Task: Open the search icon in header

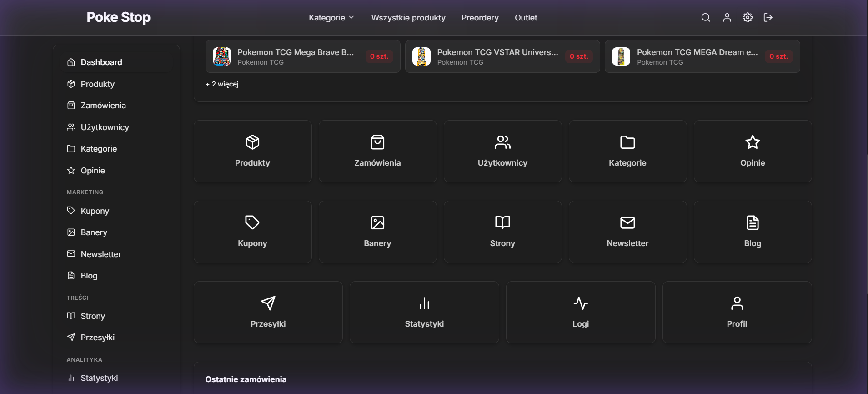Action: (x=706, y=17)
